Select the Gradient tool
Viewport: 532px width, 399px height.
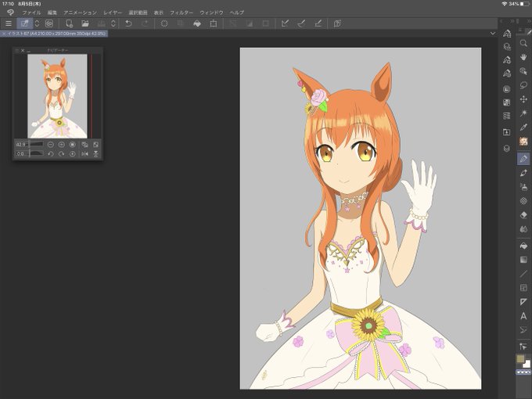523,260
